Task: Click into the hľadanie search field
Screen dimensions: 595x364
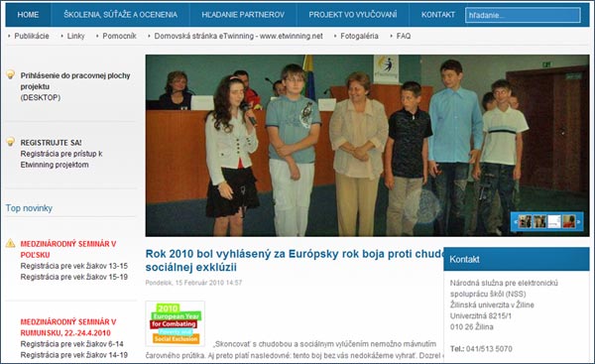Action: pos(523,15)
